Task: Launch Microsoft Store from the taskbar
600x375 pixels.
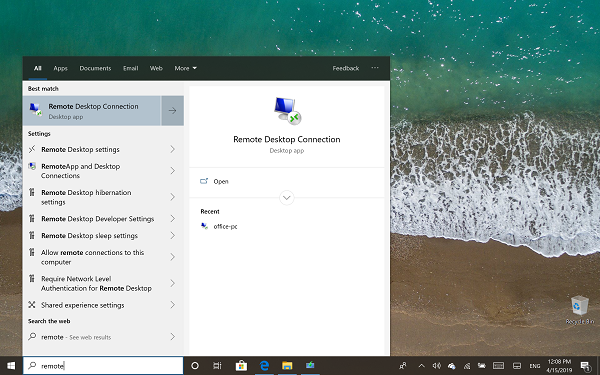Action: [x=241, y=366]
